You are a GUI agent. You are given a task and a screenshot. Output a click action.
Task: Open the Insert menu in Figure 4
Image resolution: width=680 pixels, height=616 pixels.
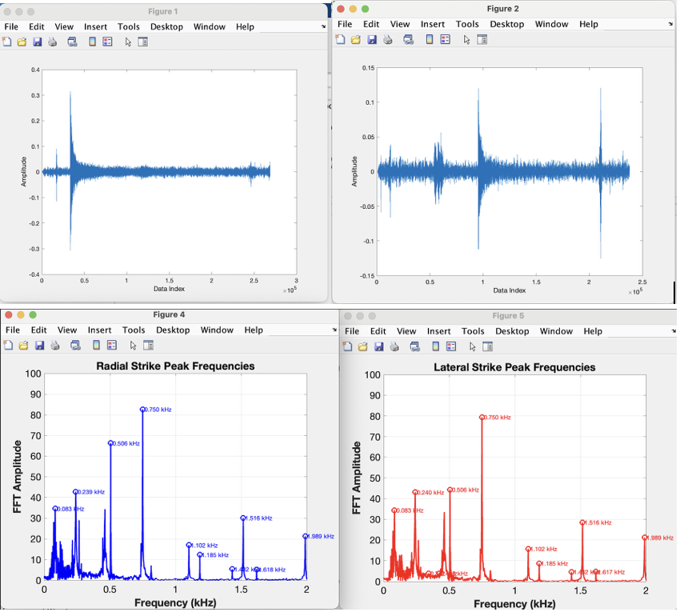(99, 330)
